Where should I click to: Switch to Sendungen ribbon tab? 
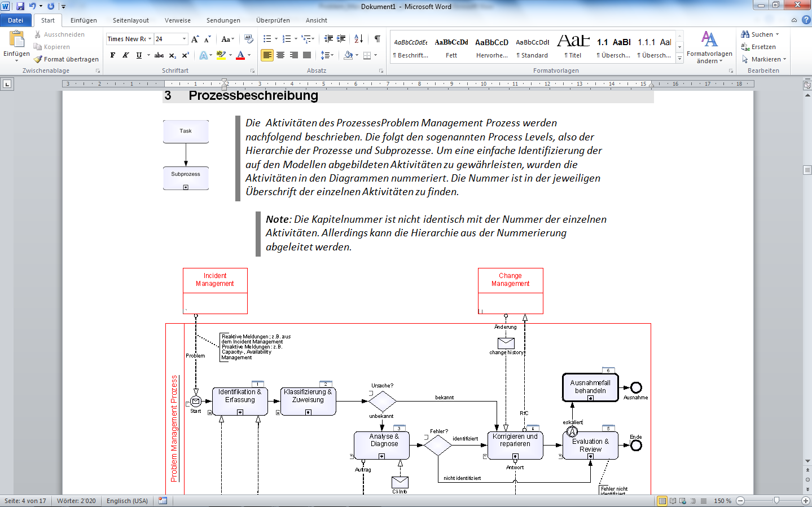(x=223, y=20)
